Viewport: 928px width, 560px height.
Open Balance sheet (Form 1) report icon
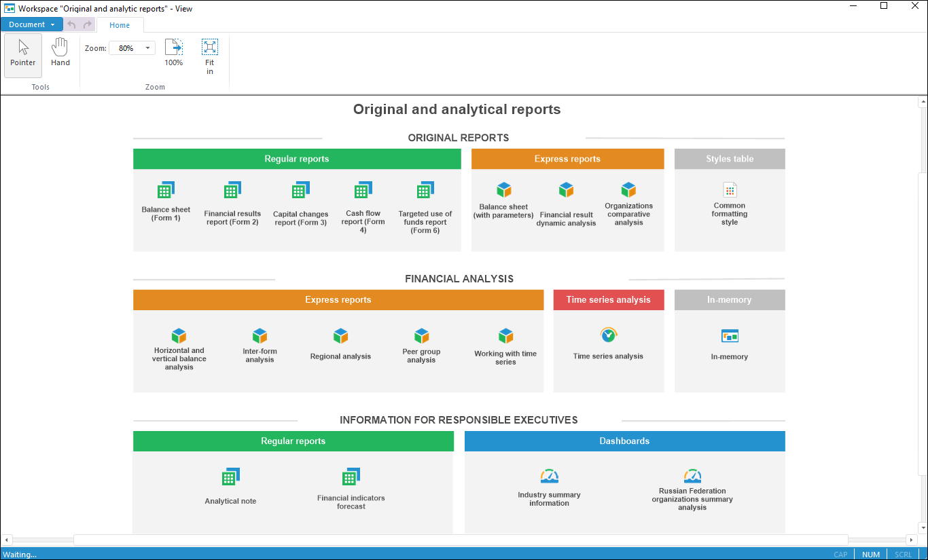166,191
